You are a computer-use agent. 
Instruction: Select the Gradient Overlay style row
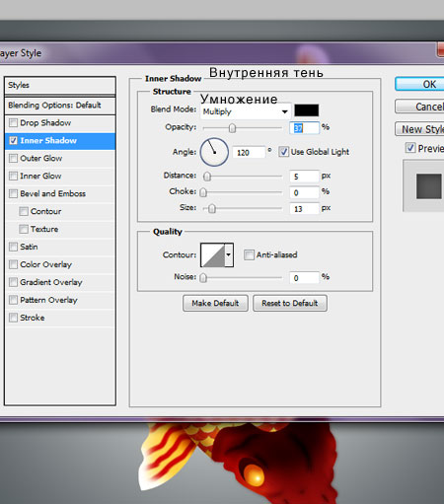pos(60,282)
